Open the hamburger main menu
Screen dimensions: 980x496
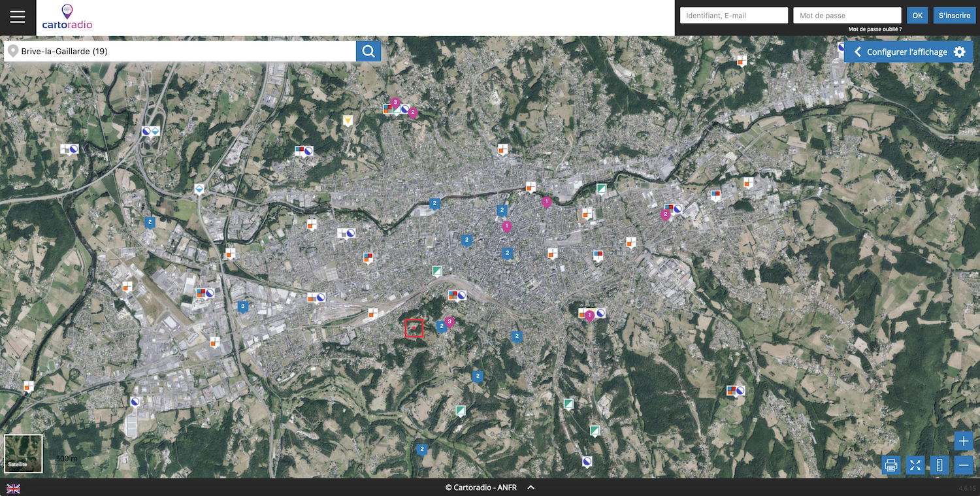click(18, 18)
